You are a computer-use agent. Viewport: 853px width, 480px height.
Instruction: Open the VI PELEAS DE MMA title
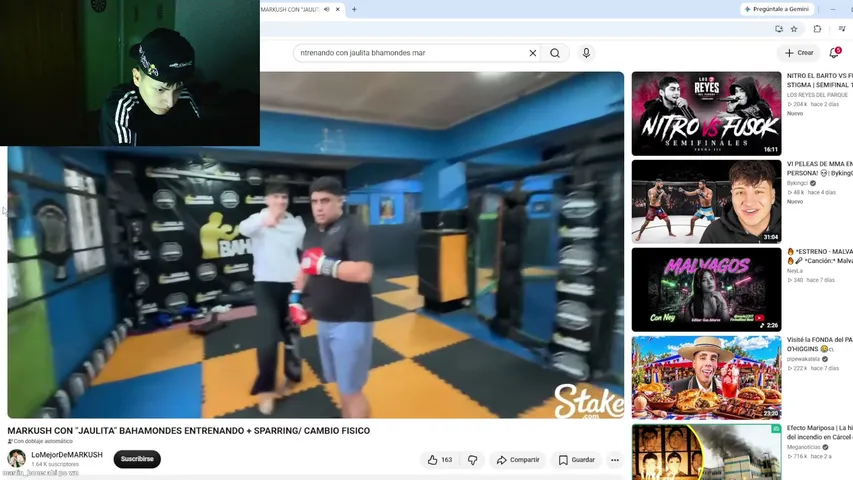[x=820, y=168]
